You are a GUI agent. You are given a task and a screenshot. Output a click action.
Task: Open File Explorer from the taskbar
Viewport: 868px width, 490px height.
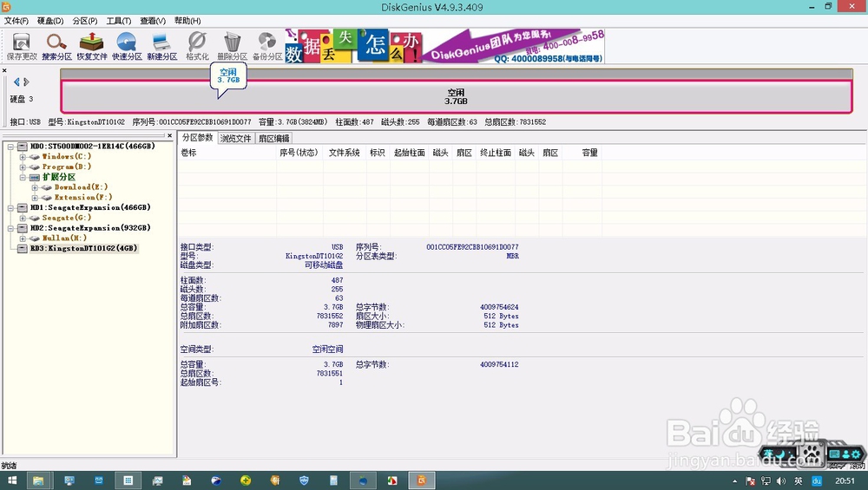38,480
